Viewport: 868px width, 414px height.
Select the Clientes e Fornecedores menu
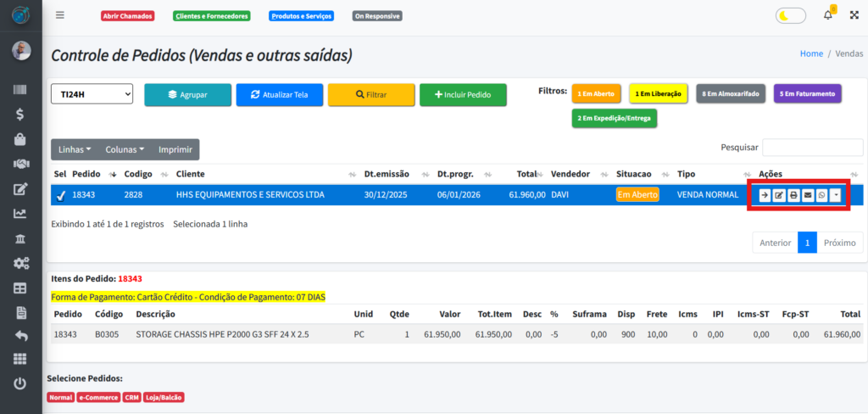pyautogui.click(x=211, y=16)
